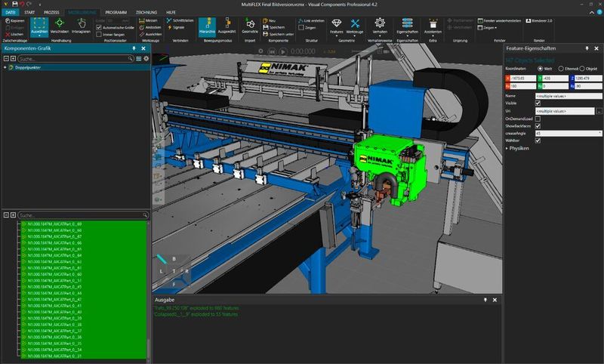Click the reset button in the simulation controls

272,51
